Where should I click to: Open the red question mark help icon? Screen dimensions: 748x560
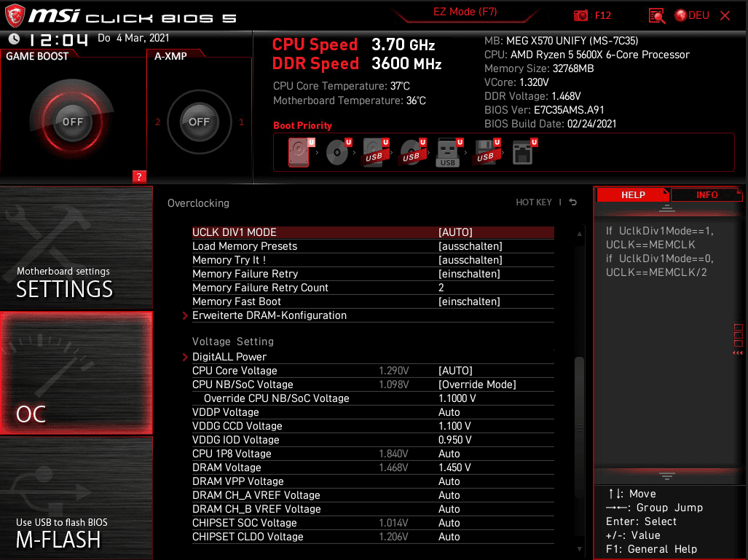point(139,176)
